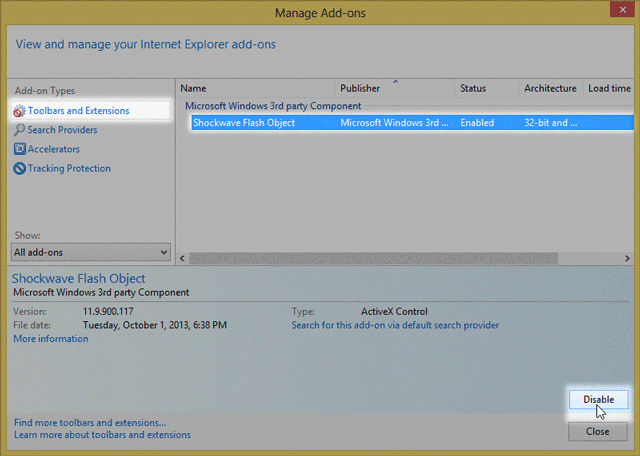The image size is (640, 456).
Task: Close the Manage Add-ons window with X
Action: tap(616, 12)
